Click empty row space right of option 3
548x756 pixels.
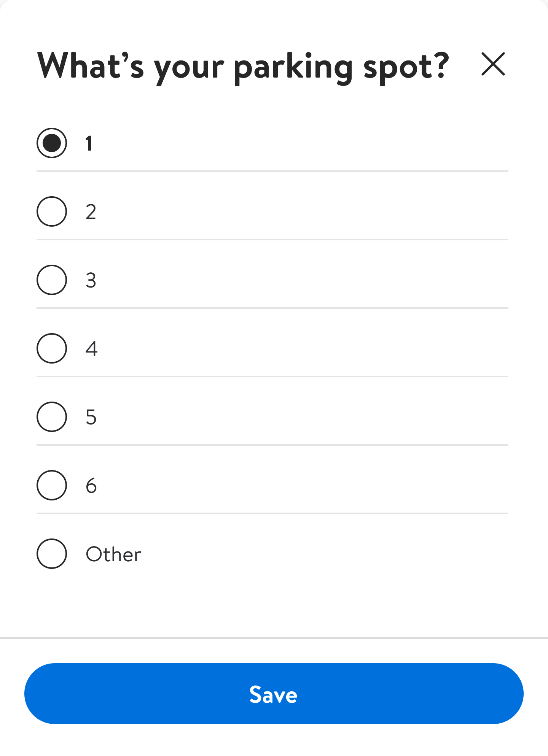304,280
